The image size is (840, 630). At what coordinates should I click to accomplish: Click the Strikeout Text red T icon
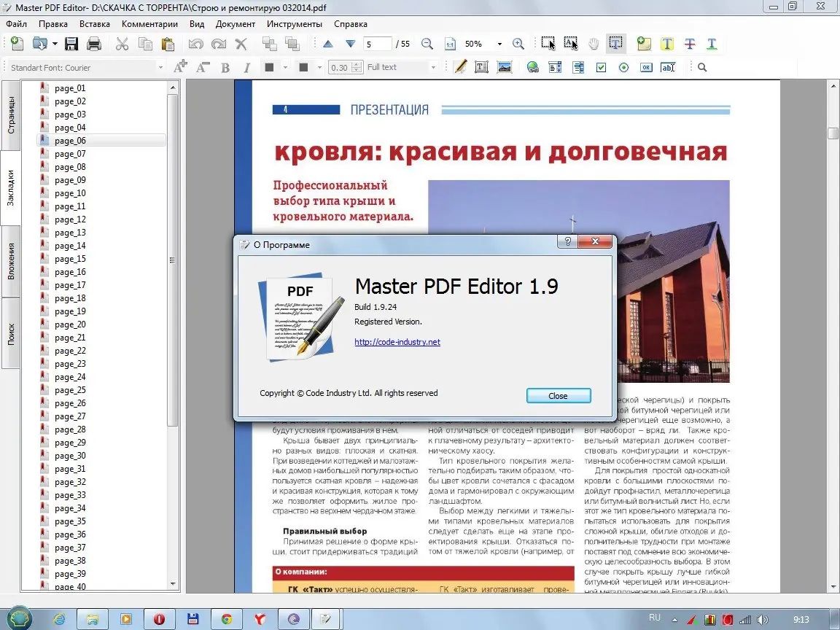point(690,44)
